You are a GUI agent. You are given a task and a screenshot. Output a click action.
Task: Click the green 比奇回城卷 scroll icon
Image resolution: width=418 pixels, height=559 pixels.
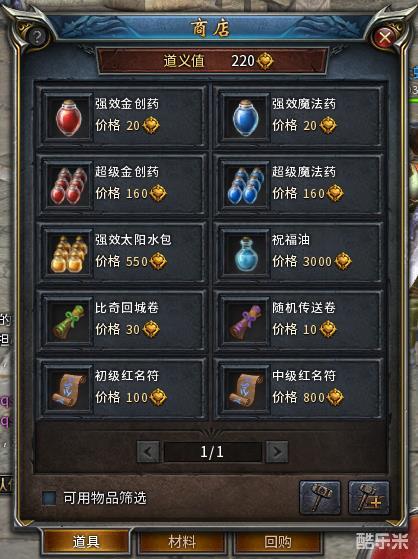click(68, 322)
